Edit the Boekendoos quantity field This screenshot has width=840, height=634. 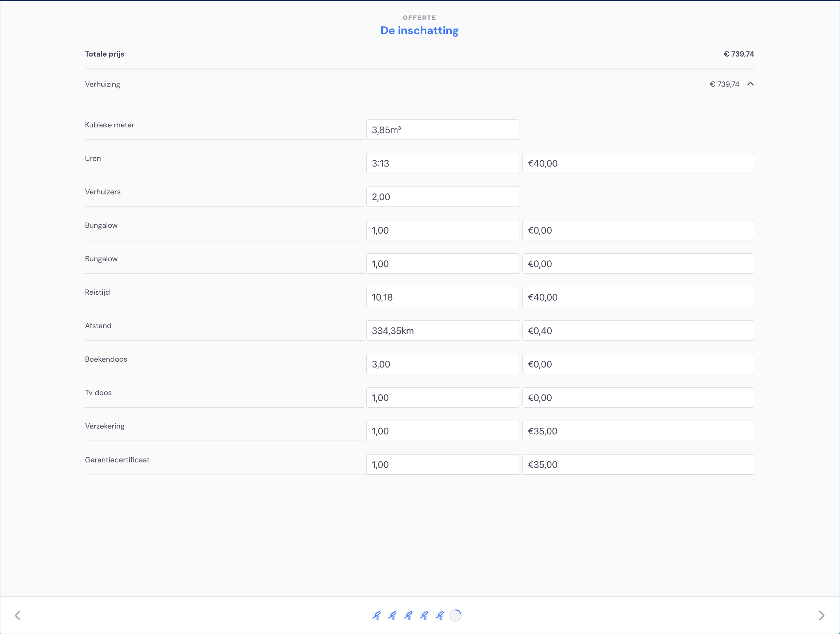point(443,364)
